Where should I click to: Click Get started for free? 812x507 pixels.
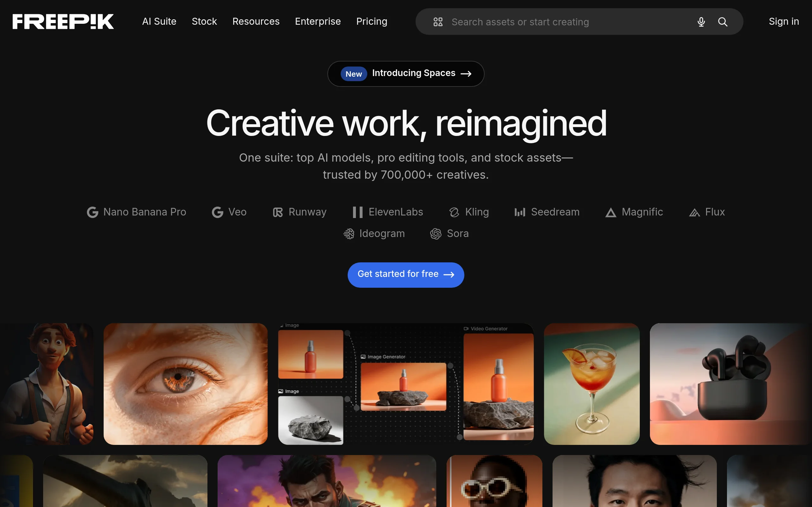tap(405, 274)
